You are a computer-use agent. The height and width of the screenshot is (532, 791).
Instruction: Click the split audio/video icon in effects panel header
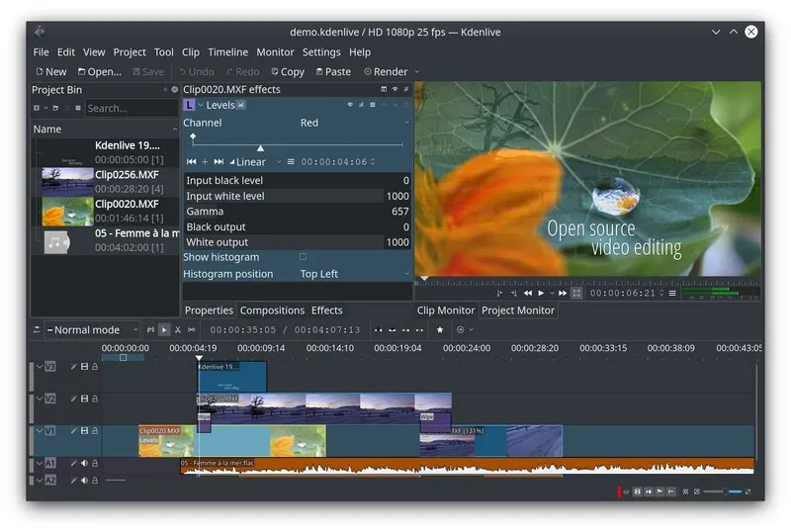point(384,89)
